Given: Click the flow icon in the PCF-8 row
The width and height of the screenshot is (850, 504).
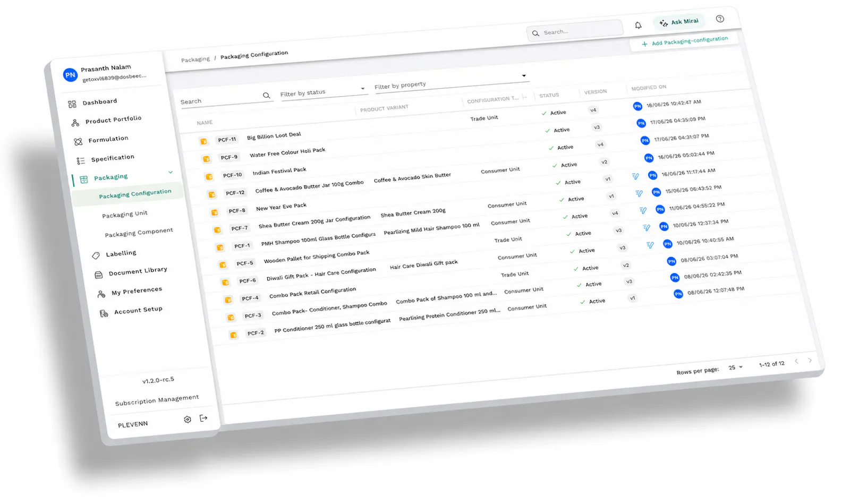Looking at the screenshot, I should (635, 176).
